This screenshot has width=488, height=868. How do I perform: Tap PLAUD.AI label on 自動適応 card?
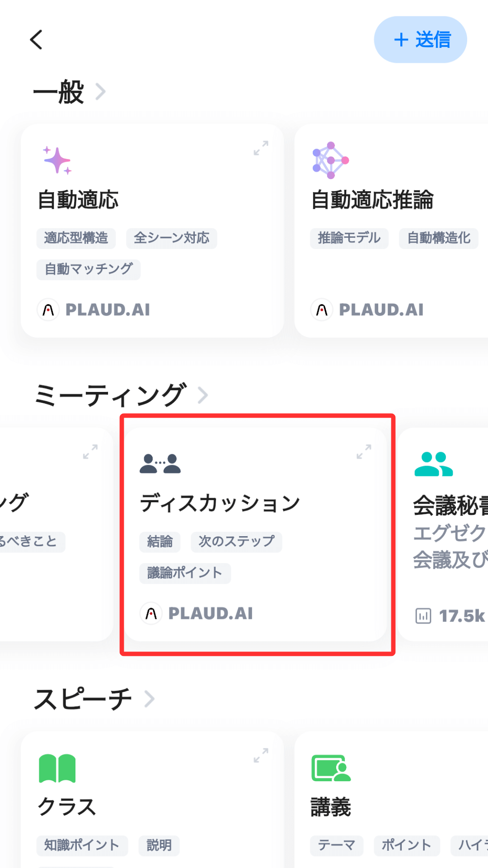point(108,310)
